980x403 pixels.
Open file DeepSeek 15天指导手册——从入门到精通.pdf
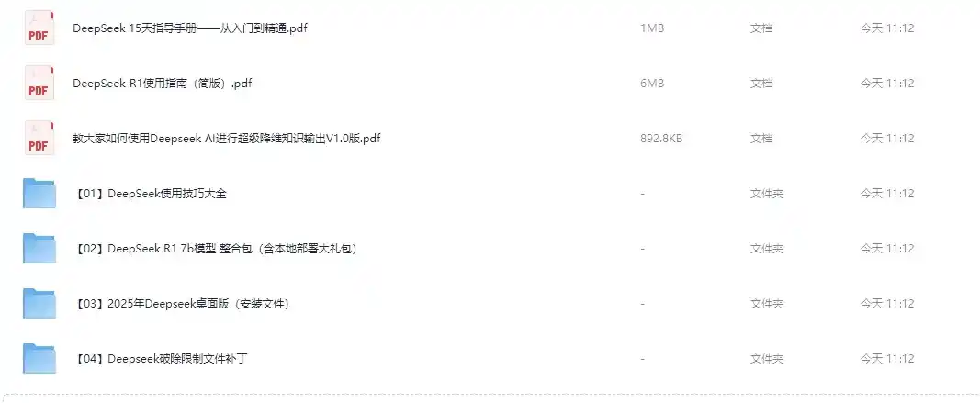click(x=190, y=28)
